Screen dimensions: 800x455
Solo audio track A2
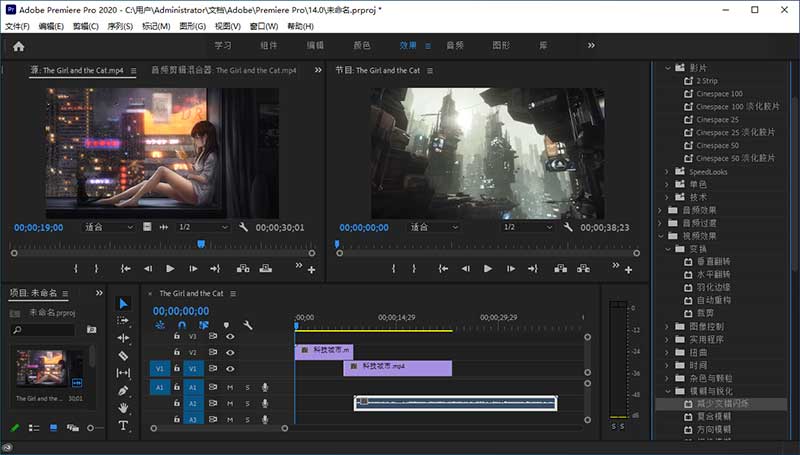pyautogui.click(x=247, y=403)
